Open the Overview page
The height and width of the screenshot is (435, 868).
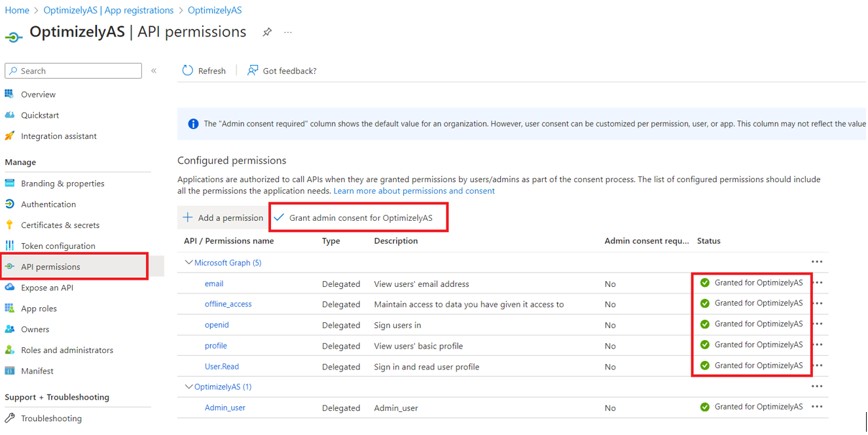(x=38, y=94)
